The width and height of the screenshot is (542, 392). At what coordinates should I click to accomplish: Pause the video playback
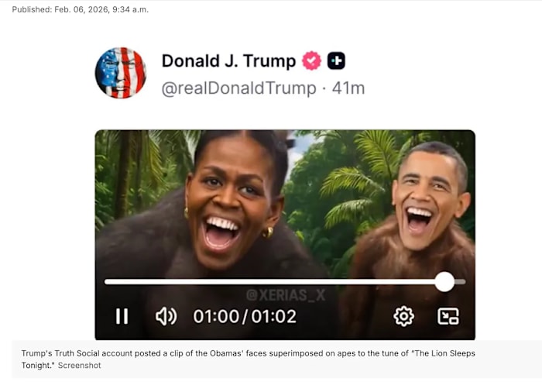coord(122,316)
